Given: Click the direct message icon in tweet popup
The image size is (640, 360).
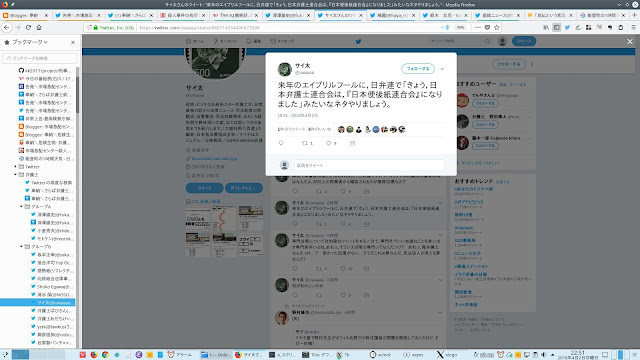Looking at the screenshot, I should (x=352, y=143).
